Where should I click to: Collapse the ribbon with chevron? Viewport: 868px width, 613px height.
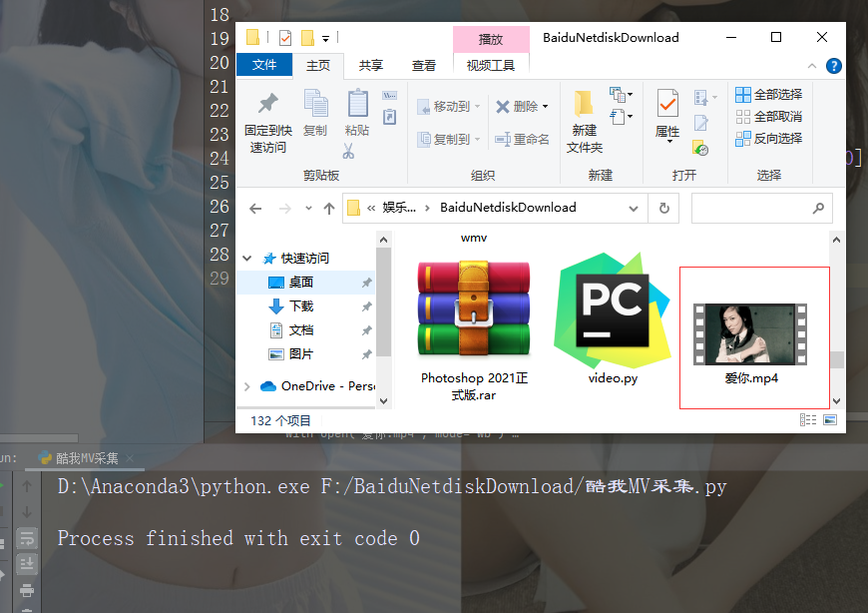tap(812, 66)
